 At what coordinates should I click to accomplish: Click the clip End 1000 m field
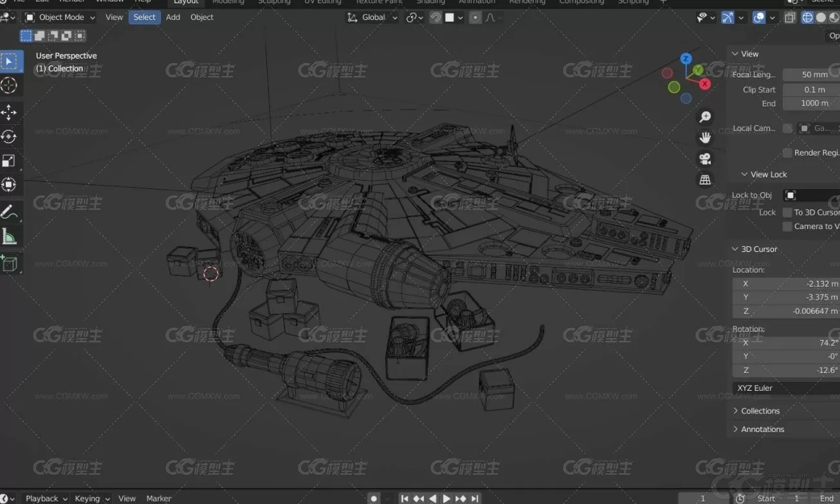point(811,104)
